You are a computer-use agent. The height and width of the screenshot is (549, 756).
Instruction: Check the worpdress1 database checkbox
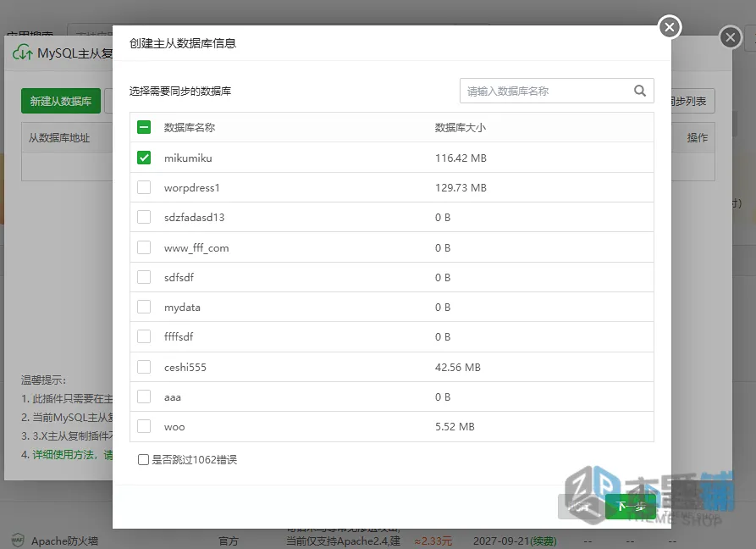click(x=144, y=187)
